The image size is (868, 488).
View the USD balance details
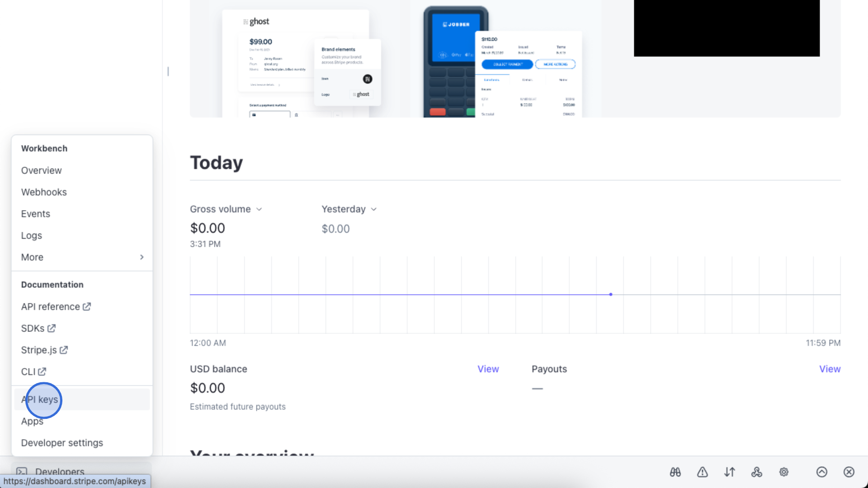point(488,369)
